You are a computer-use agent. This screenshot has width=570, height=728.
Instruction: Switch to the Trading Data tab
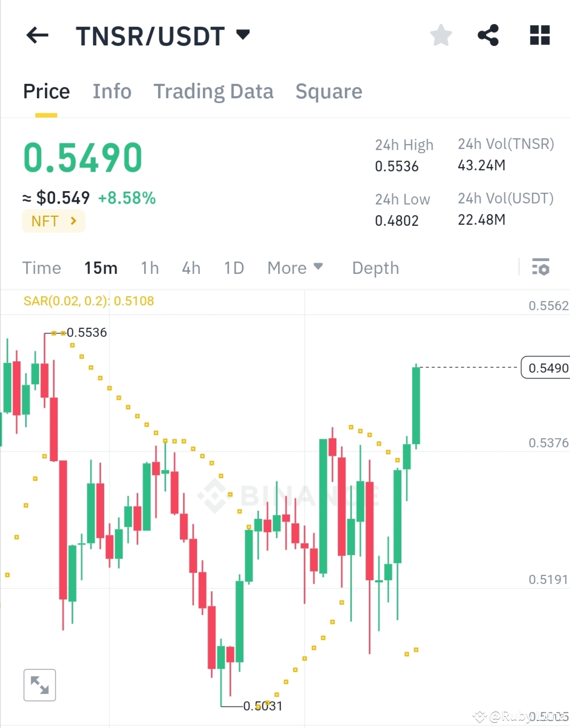[x=213, y=91]
